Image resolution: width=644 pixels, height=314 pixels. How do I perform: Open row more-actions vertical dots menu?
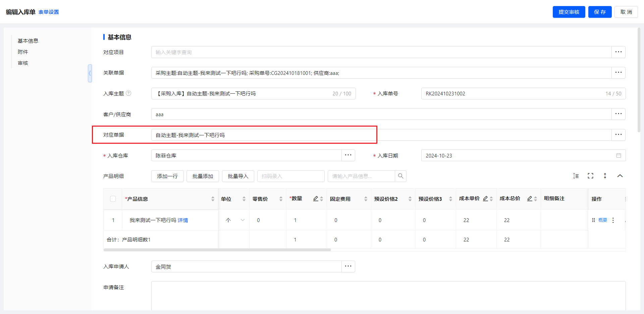[x=613, y=220]
